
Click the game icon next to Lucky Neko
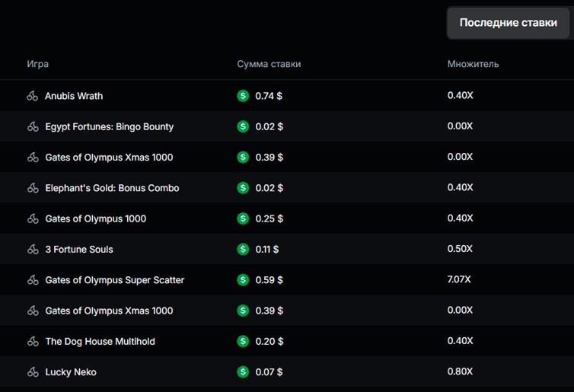click(33, 372)
